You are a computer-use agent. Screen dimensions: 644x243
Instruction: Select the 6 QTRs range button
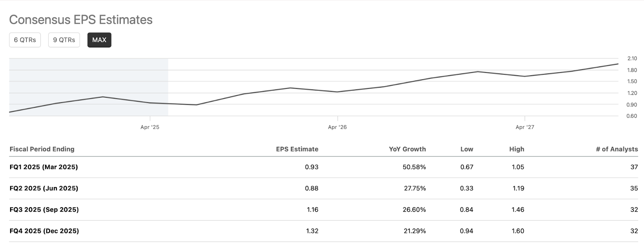coord(25,40)
